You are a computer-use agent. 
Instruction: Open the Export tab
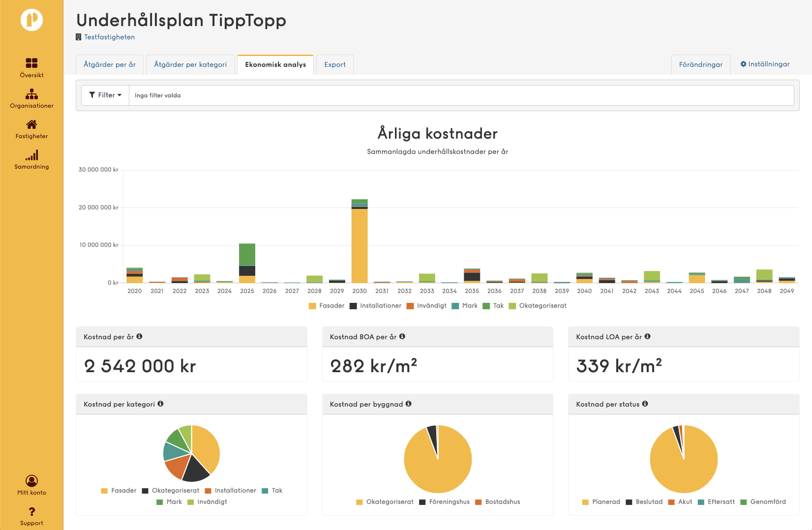point(334,65)
